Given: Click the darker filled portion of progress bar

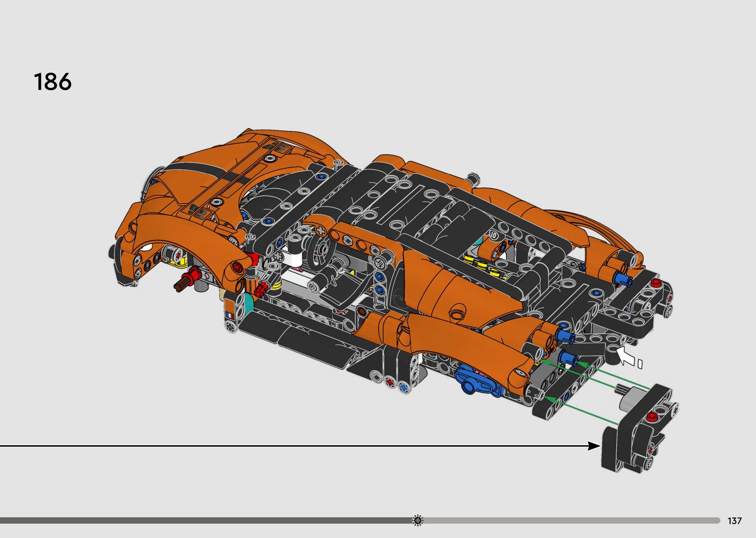Looking at the screenshot, I should (205, 520).
